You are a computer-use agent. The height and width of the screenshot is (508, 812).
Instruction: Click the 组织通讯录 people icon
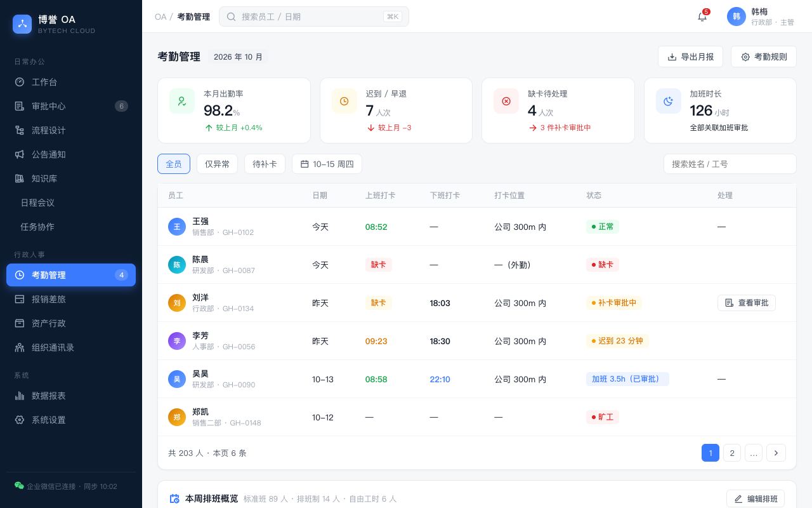tap(20, 347)
